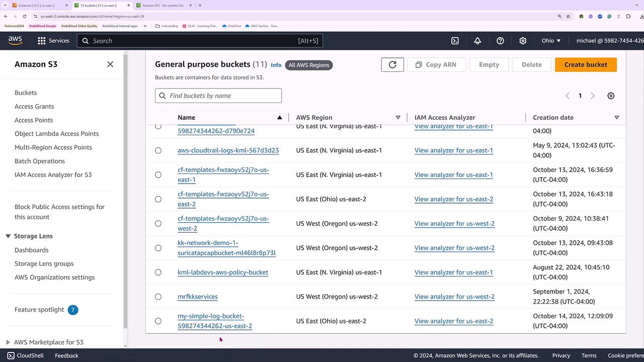Screen dimensions: 644x362
Task: Switch to the Amazon EFS browser tab
Action: tap(164, 6)
